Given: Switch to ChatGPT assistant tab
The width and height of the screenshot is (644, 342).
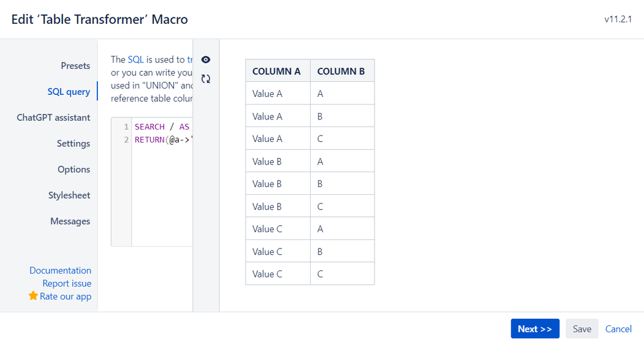Looking at the screenshot, I should [54, 117].
